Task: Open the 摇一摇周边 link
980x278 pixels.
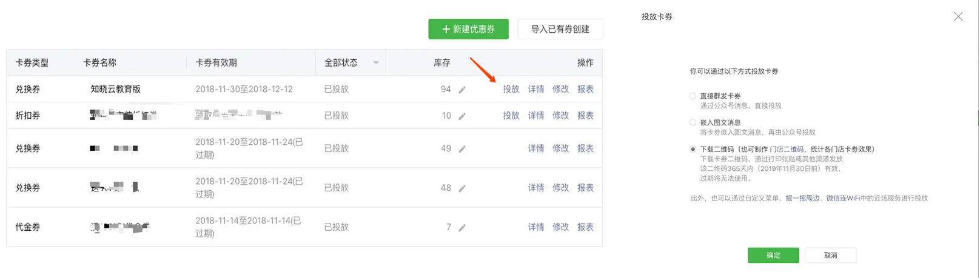Action: click(802, 198)
